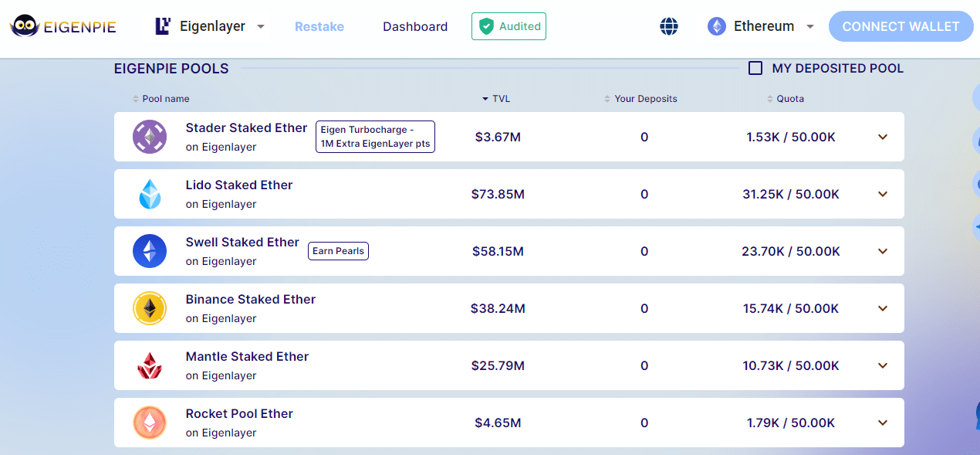Expand the Rocket Pool Ether pool row
This screenshot has width=980, height=455.
pyautogui.click(x=883, y=423)
